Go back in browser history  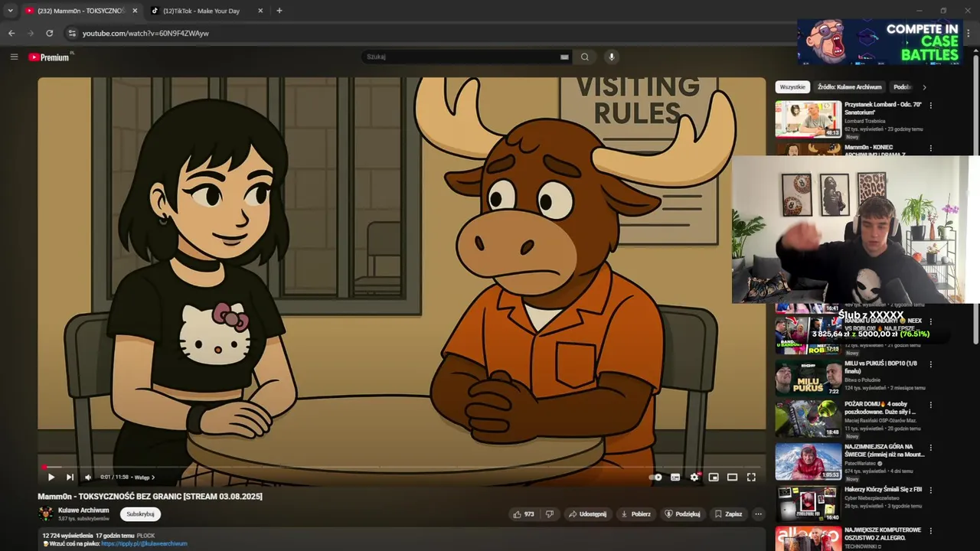tap(11, 33)
